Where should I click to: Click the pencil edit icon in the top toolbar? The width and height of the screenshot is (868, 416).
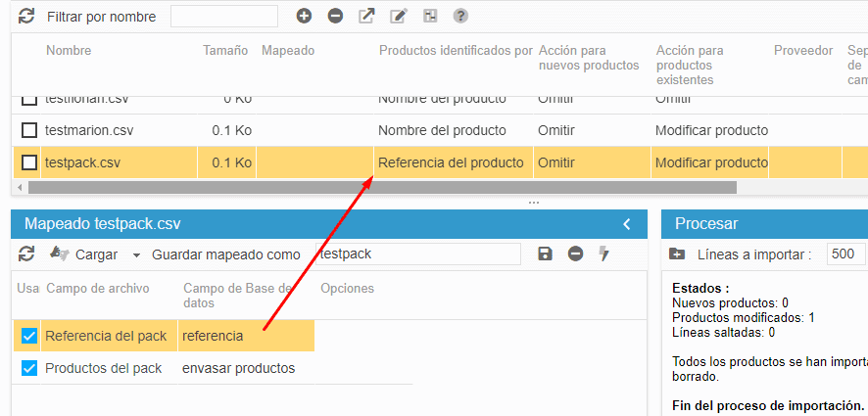click(398, 16)
